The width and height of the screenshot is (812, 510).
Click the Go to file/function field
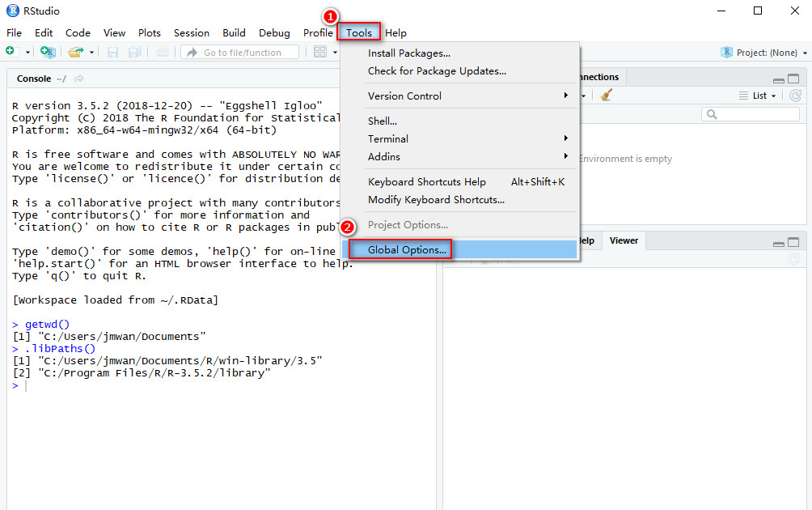241,53
